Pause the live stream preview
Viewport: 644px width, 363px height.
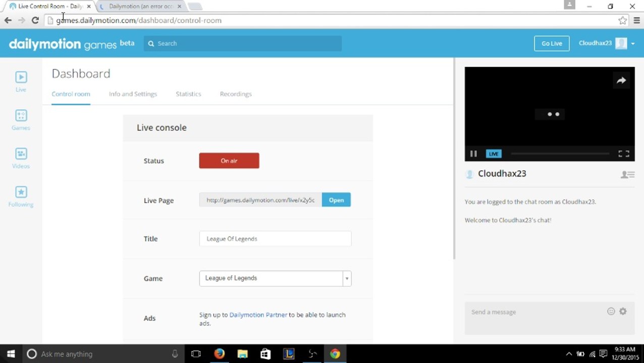pyautogui.click(x=473, y=154)
